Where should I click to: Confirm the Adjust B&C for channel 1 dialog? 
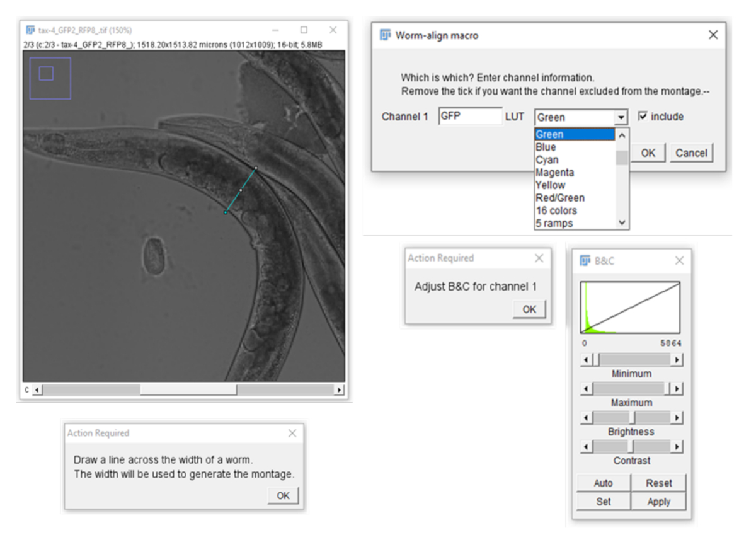point(529,309)
